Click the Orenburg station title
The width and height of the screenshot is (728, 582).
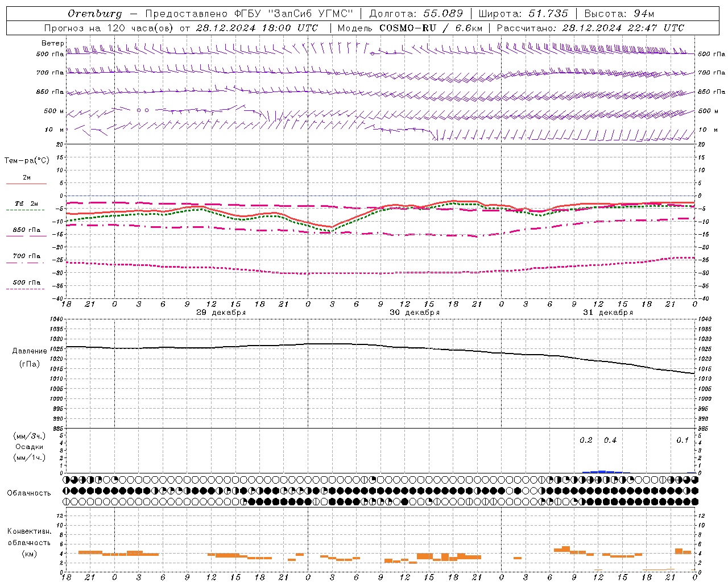94,14
